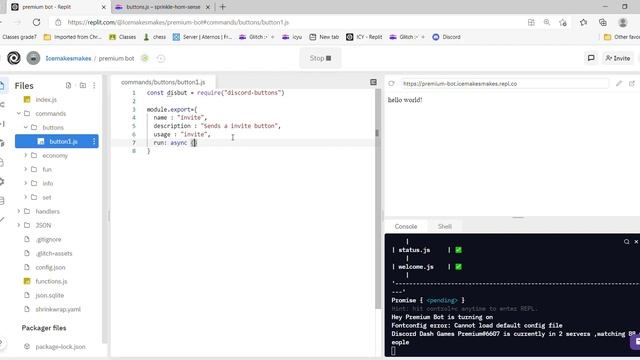Select the premium bot - Replit browser tab
This screenshot has width=640, height=360.
pyautogui.click(x=57, y=7)
